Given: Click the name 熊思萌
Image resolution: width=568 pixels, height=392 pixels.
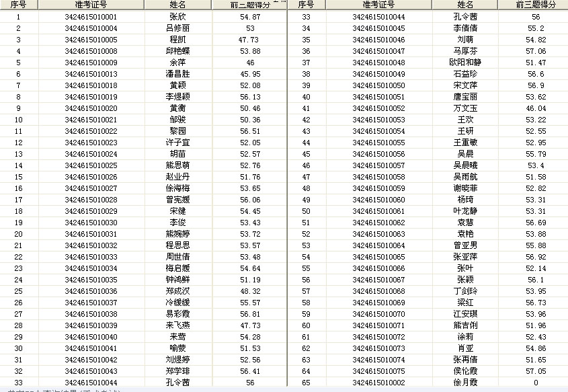Looking at the screenshot, I should (178, 165).
